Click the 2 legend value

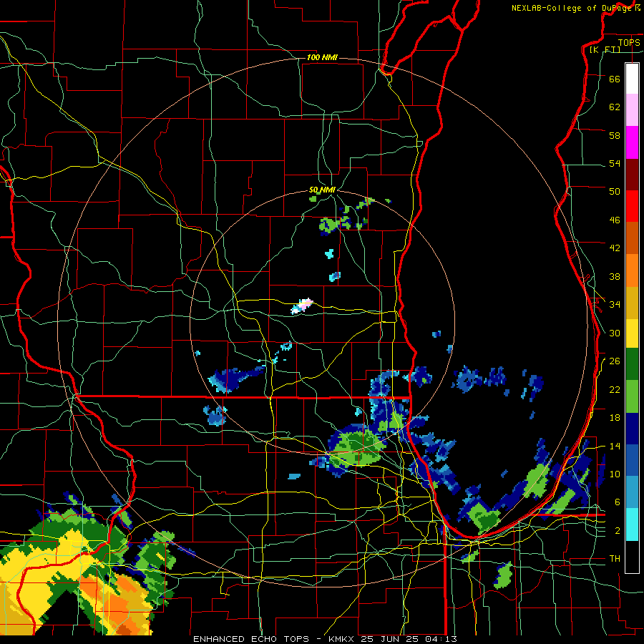618,531
